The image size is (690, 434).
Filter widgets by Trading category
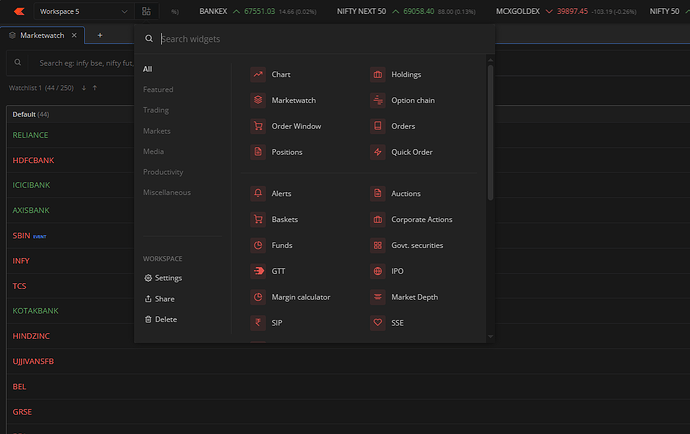tap(156, 110)
